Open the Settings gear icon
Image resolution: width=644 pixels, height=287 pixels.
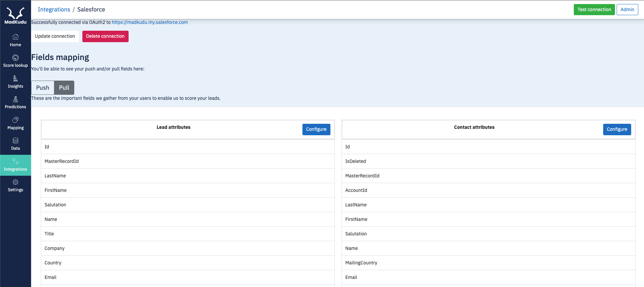[16, 182]
